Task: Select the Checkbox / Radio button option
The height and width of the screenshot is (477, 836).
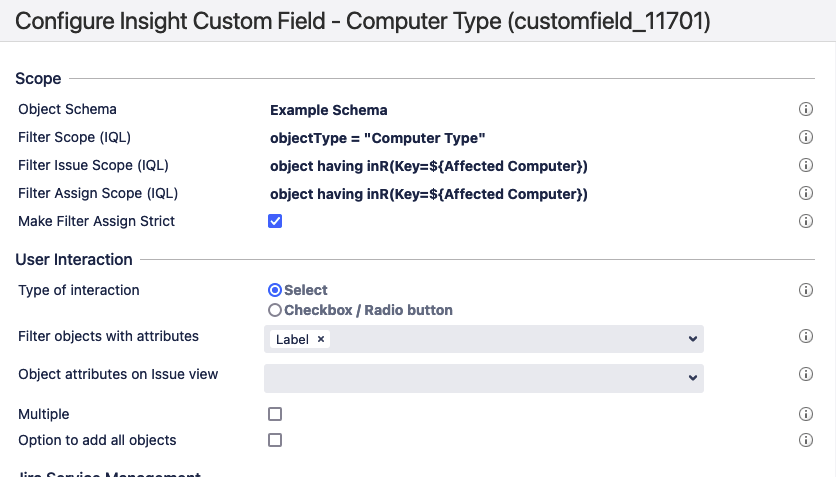Action: [275, 310]
